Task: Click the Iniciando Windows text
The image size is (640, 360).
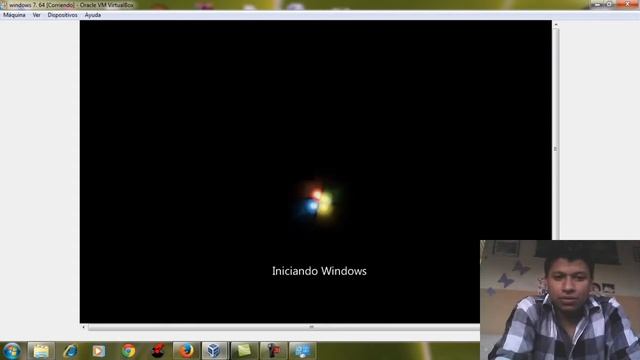Action: (319, 271)
